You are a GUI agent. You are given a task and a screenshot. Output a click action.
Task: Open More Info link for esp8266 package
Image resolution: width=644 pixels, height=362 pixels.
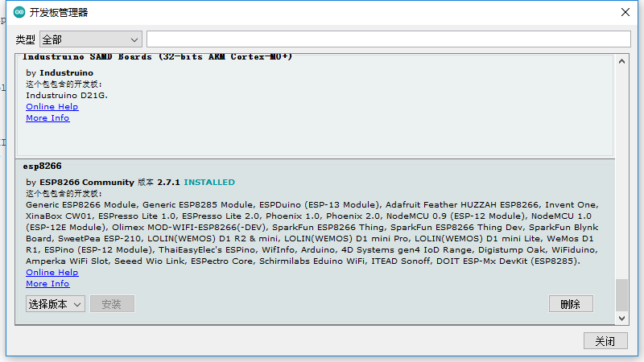pyautogui.click(x=47, y=284)
